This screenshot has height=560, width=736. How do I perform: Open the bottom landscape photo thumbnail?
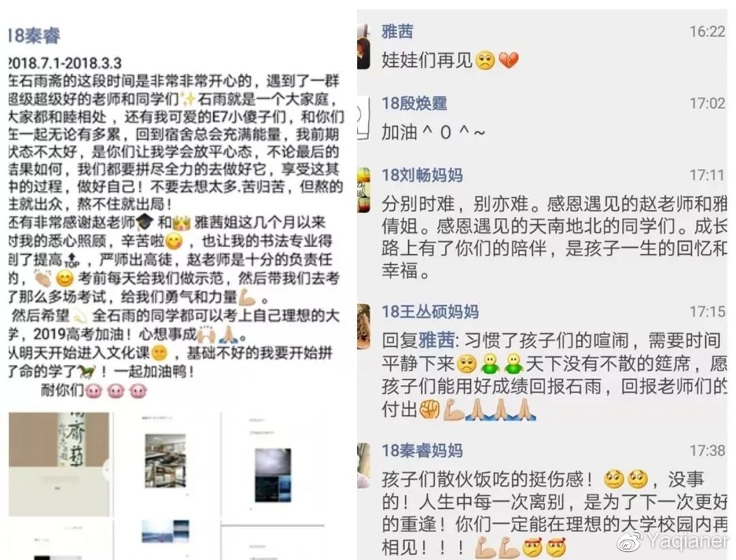(165, 531)
